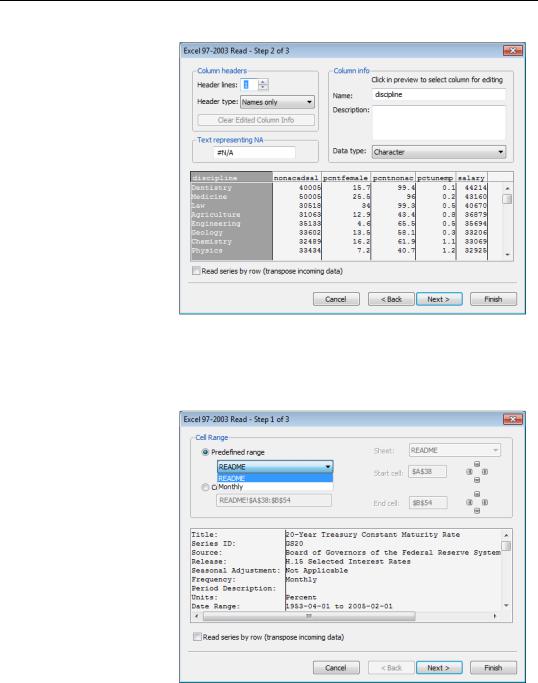Close the Step 2 of 3 dialog

click(x=513, y=51)
